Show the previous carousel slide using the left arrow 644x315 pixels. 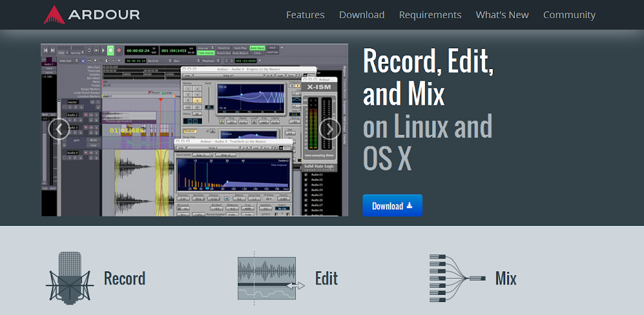(x=59, y=130)
